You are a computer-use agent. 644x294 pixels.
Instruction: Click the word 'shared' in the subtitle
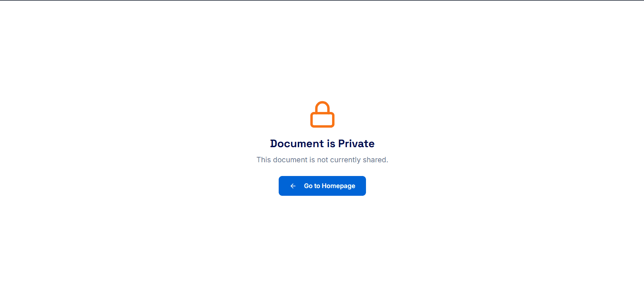coord(374,160)
